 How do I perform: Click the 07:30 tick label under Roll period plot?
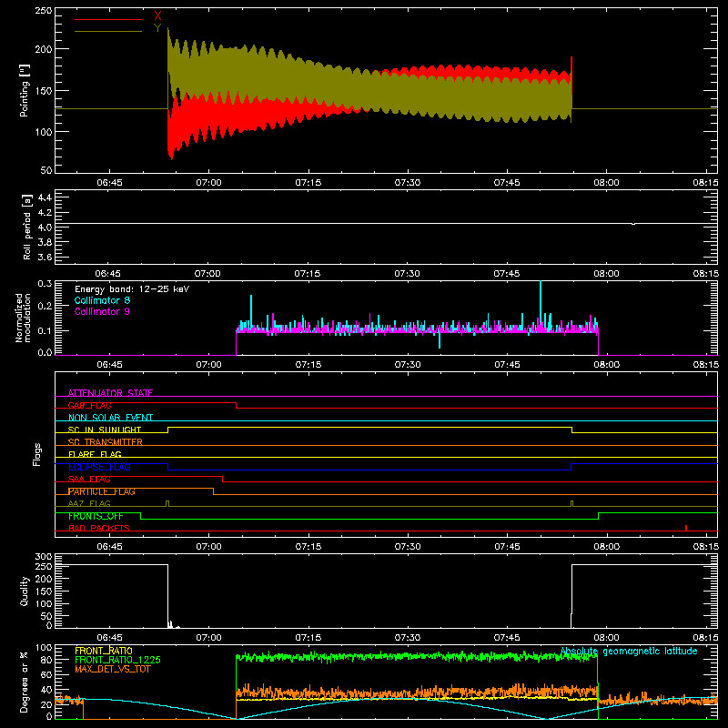click(x=407, y=274)
